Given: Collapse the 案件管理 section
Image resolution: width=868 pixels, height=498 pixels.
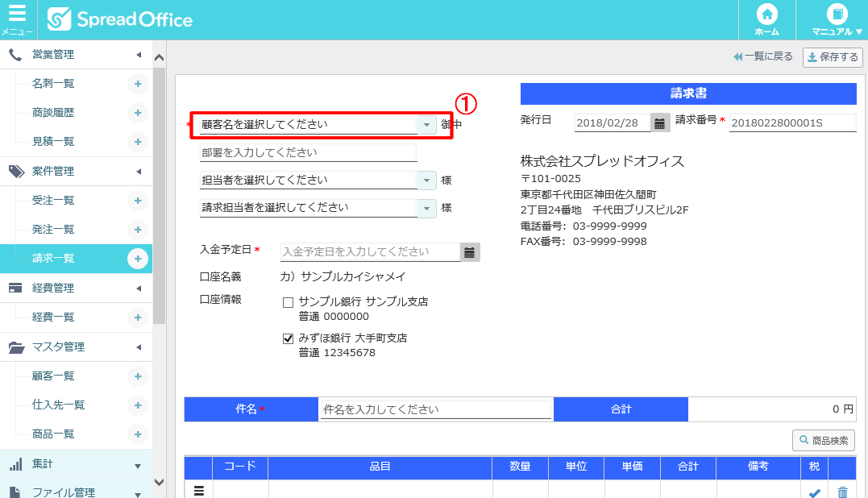Looking at the screenshot, I should coord(139,172).
